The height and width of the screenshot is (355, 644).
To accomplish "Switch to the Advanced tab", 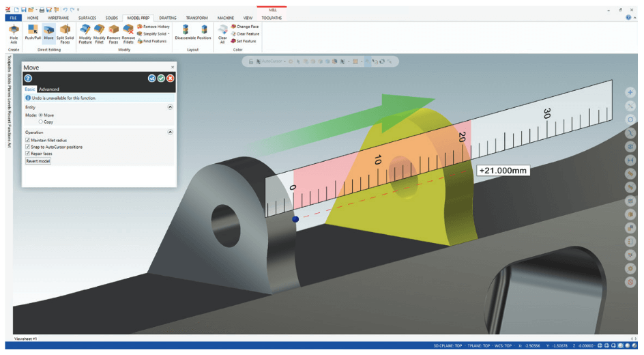I will pyautogui.click(x=49, y=89).
